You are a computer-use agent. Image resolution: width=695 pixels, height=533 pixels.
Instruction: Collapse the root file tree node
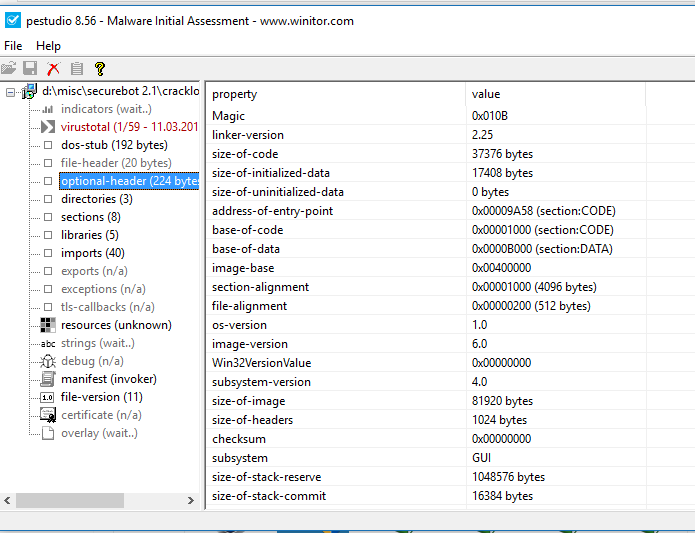click(10, 92)
